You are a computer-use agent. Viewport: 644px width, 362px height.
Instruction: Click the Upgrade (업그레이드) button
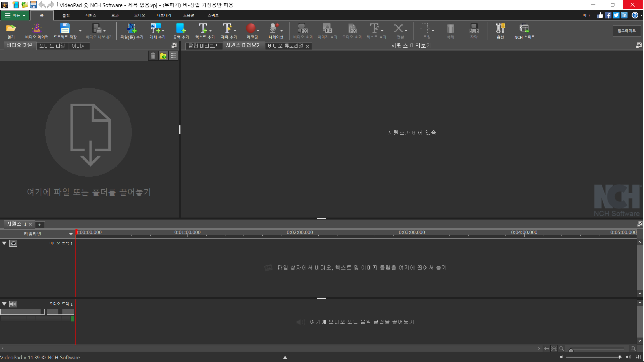click(627, 31)
